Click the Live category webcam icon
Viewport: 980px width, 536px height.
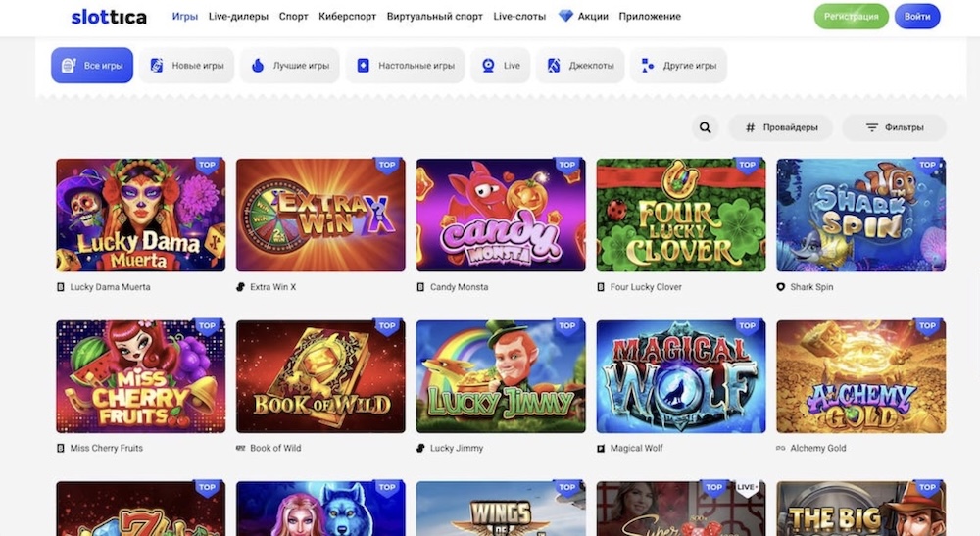(488, 66)
